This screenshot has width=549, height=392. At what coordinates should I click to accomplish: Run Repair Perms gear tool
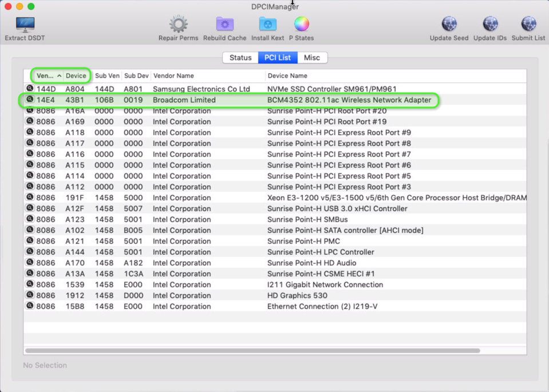[178, 25]
